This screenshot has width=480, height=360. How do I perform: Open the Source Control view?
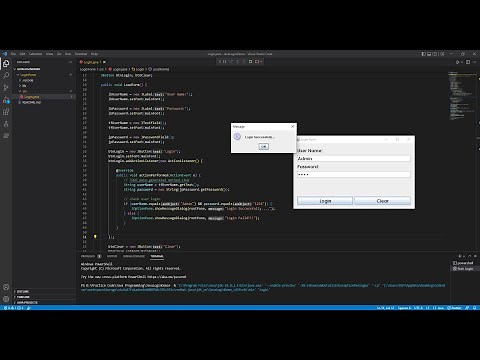tap(6, 88)
